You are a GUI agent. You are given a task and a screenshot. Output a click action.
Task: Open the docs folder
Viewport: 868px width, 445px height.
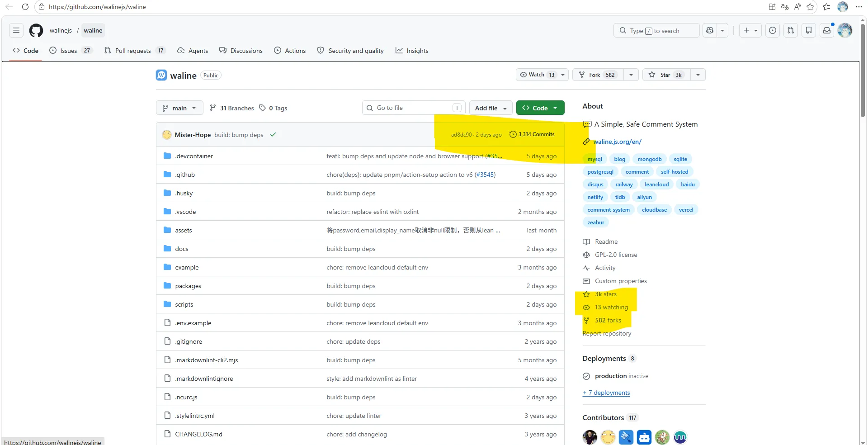pyautogui.click(x=182, y=249)
